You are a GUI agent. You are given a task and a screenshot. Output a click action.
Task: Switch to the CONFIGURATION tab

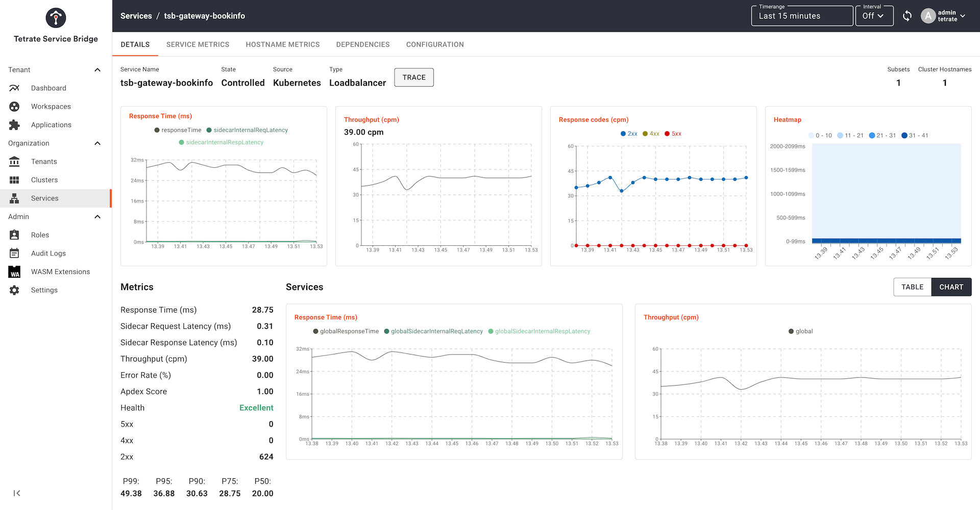click(x=435, y=44)
